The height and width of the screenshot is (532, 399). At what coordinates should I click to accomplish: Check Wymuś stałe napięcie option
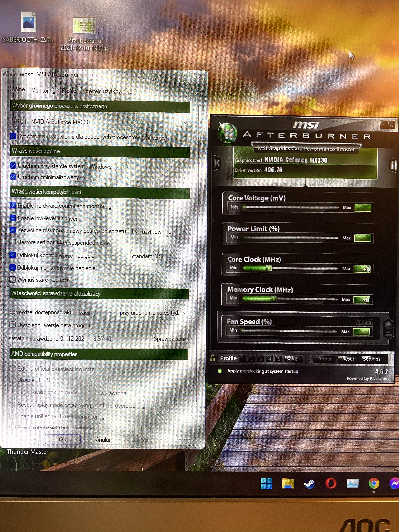click(13, 279)
